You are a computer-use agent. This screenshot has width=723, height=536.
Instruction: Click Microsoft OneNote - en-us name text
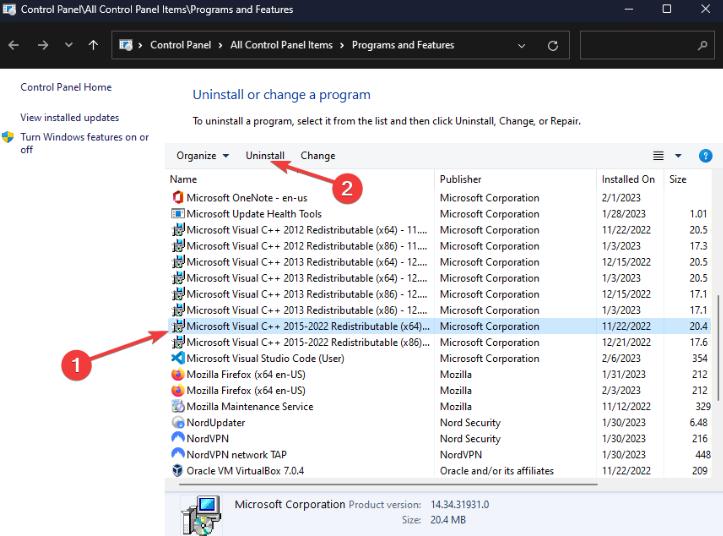[x=247, y=198]
